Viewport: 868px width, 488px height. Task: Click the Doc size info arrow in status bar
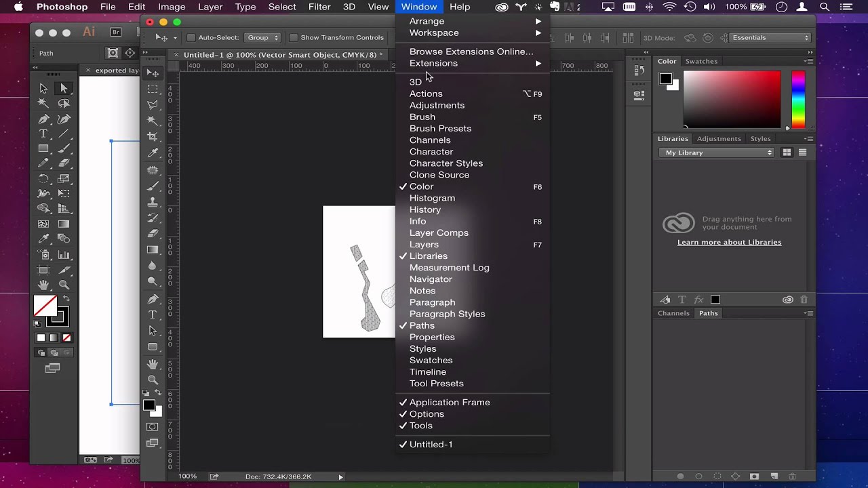[x=340, y=477]
